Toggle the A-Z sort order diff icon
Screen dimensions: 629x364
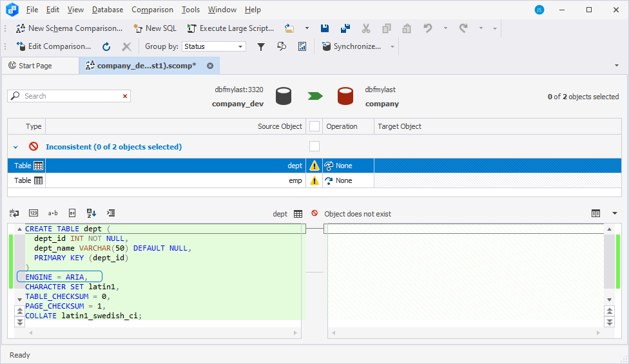point(92,213)
